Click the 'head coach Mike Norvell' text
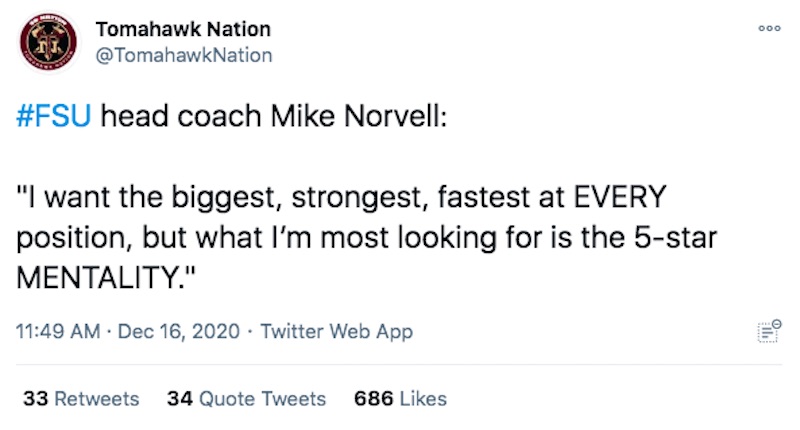This screenshot has width=800, height=430. [274, 116]
